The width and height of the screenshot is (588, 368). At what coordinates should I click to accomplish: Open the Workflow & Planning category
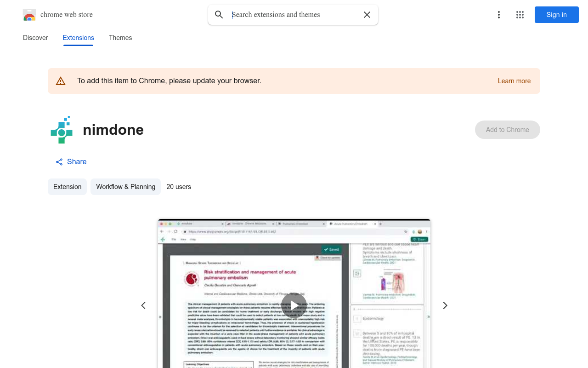[125, 187]
